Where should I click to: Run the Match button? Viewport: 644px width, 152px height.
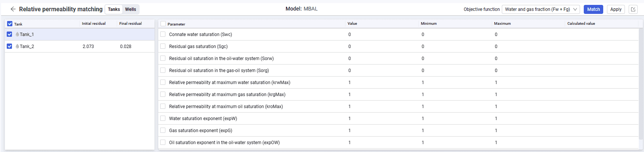coord(593,9)
